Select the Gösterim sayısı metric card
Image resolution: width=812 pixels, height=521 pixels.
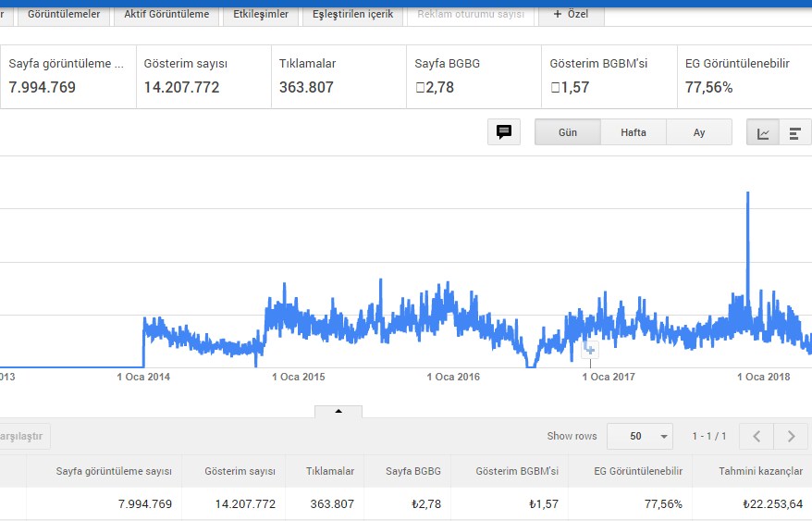tap(203, 77)
